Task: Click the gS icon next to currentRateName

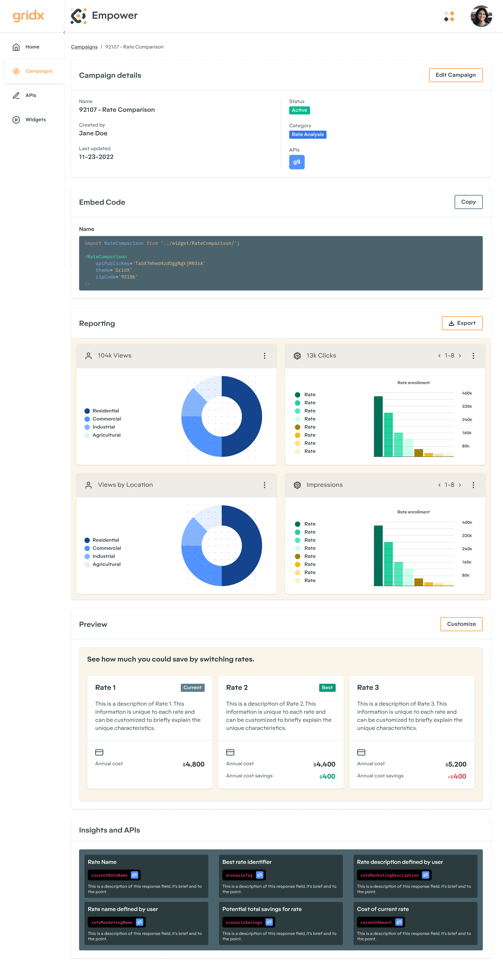Action: click(x=134, y=875)
